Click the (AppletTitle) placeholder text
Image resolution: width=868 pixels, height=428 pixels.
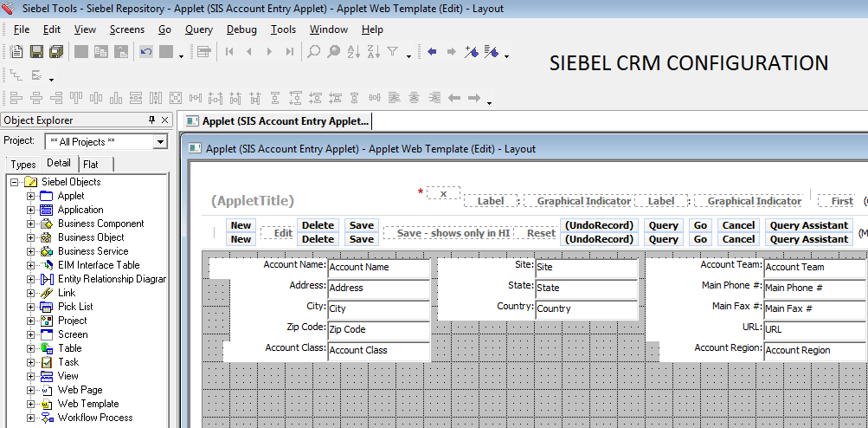[x=253, y=201]
